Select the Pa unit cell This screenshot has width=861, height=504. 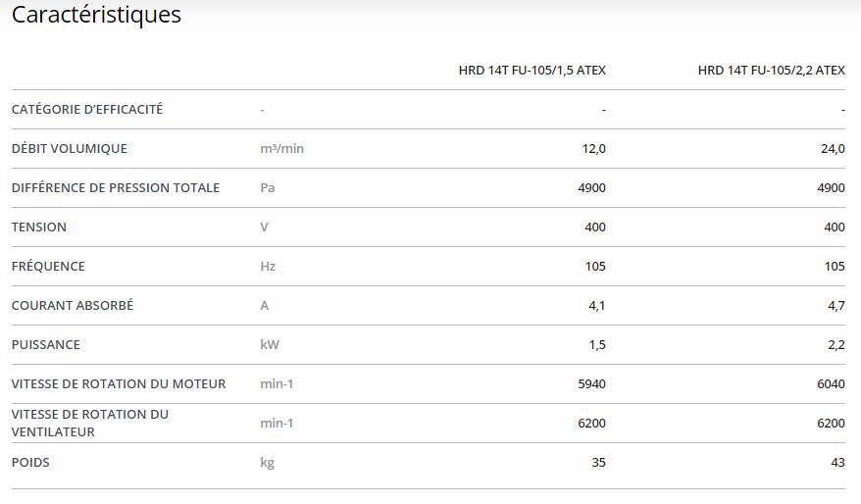[268, 188]
